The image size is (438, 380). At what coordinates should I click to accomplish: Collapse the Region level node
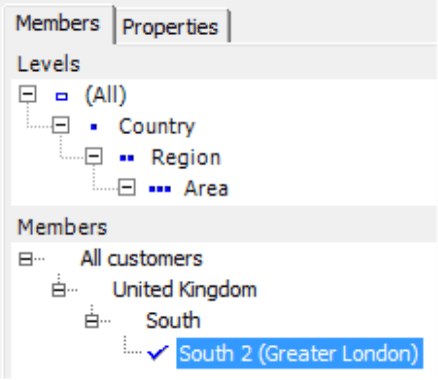pyautogui.click(x=94, y=156)
